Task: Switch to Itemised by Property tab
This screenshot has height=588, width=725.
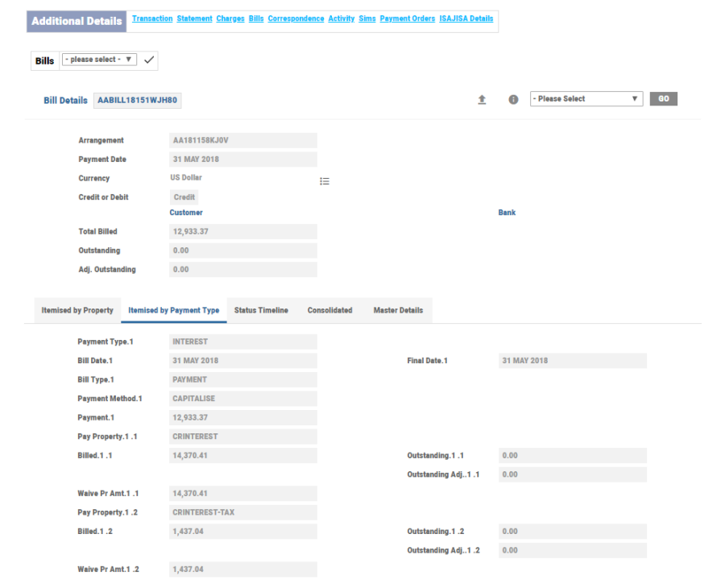Action: (77, 310)
